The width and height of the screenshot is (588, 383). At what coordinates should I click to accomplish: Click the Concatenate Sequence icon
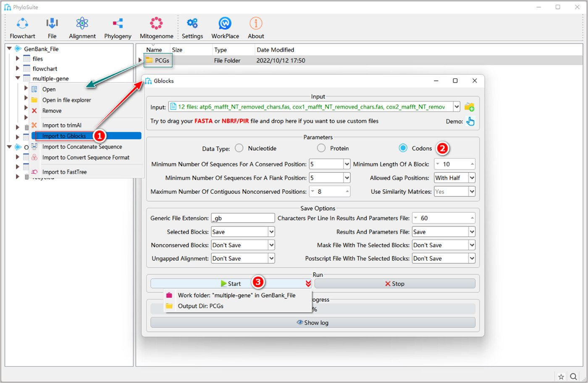[34, 146]
